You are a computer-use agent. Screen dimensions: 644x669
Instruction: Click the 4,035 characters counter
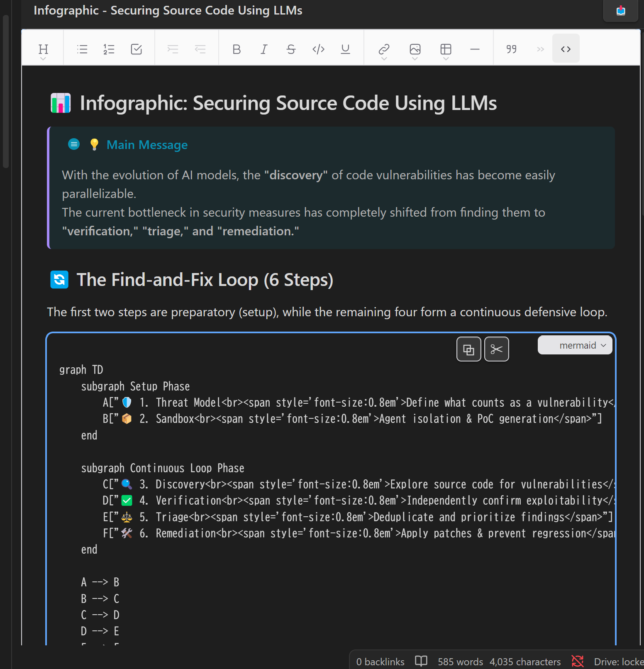click(x=525, y=662)
